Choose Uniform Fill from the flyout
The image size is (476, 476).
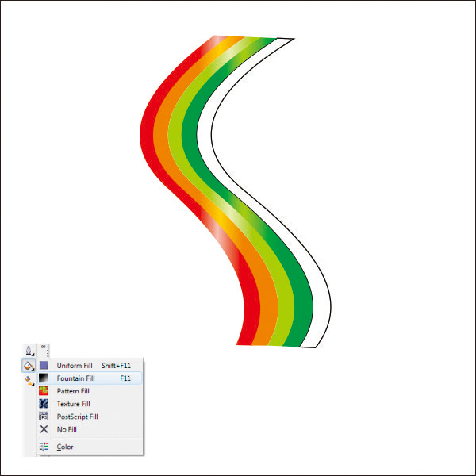point(90,366)
